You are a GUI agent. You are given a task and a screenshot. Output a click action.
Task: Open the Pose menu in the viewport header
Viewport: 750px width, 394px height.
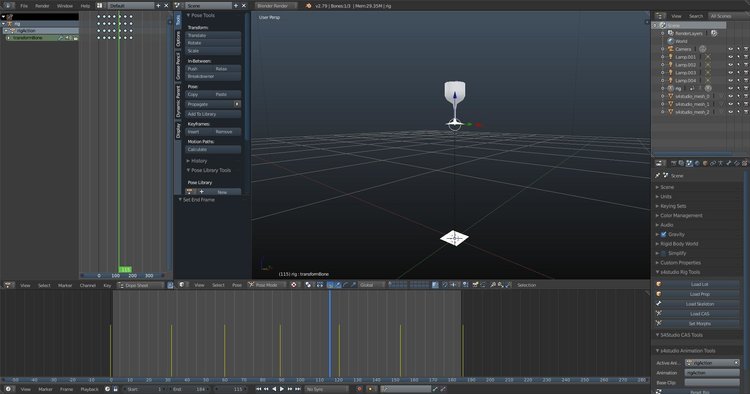click(x=237, y=285)
